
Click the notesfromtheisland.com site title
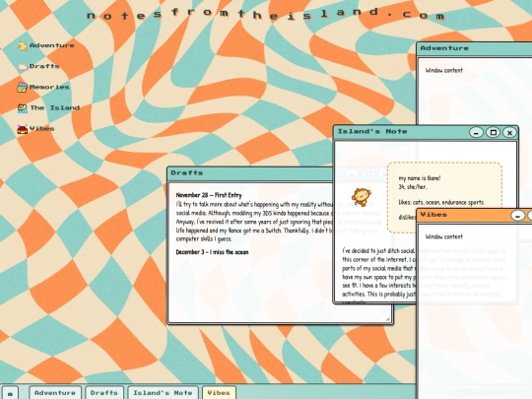[x=266, y=14]
